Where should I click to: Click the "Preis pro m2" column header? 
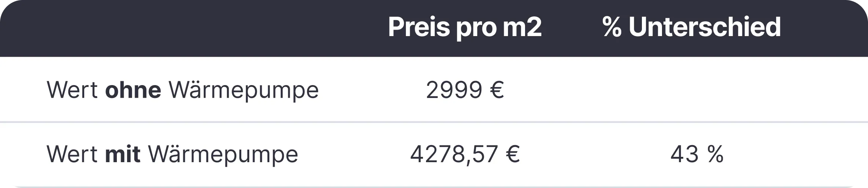click(x=465, y=27)
